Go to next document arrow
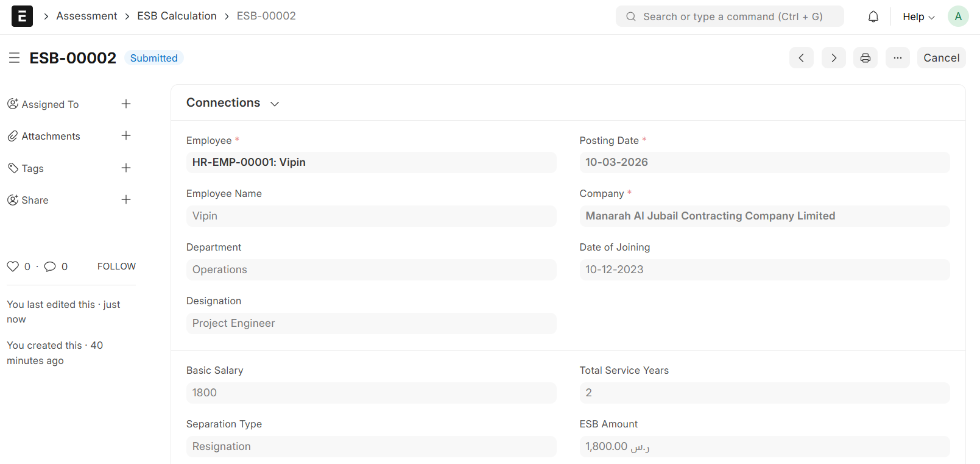The image size is (980, 464). click(833, 58)
